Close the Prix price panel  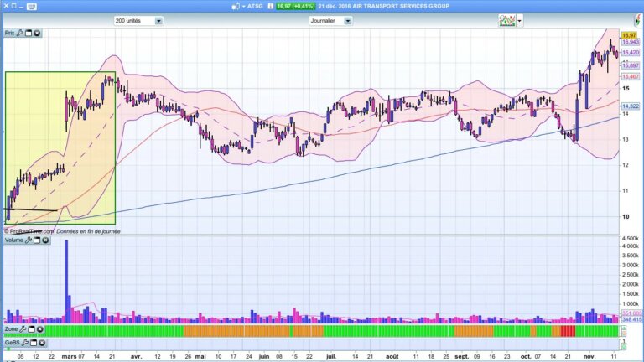coord(37,34)
